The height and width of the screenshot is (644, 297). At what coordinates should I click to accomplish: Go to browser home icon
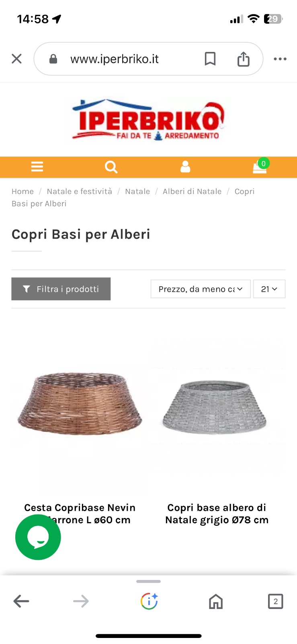click(x=216, y=601)
